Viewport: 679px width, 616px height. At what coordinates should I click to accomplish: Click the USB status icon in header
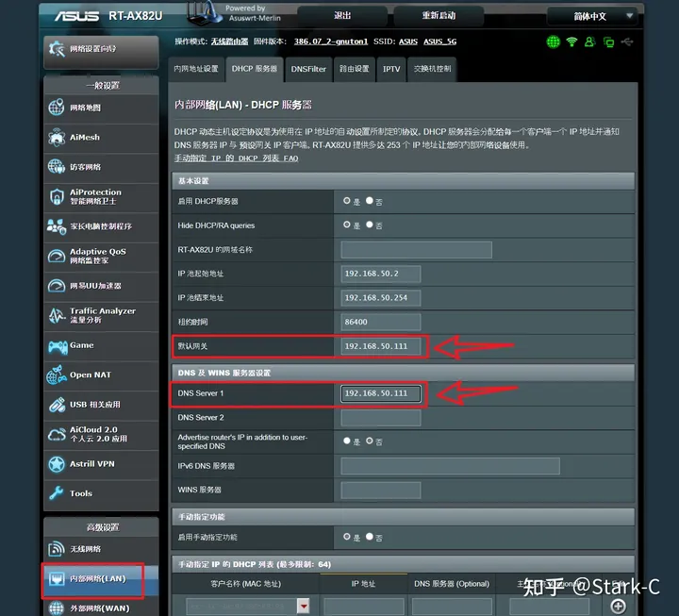pos(628,42)
